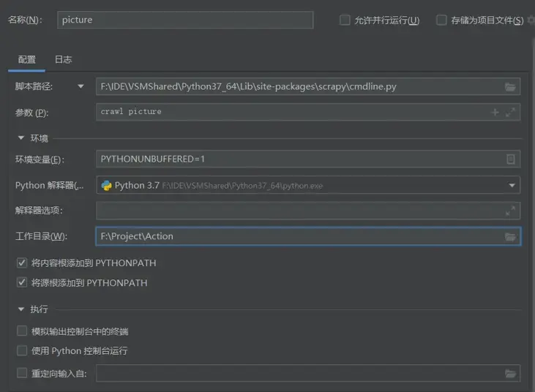Collapse the 环境 section
This screenshot has height=392, width=535.
(x=20, y=137)
